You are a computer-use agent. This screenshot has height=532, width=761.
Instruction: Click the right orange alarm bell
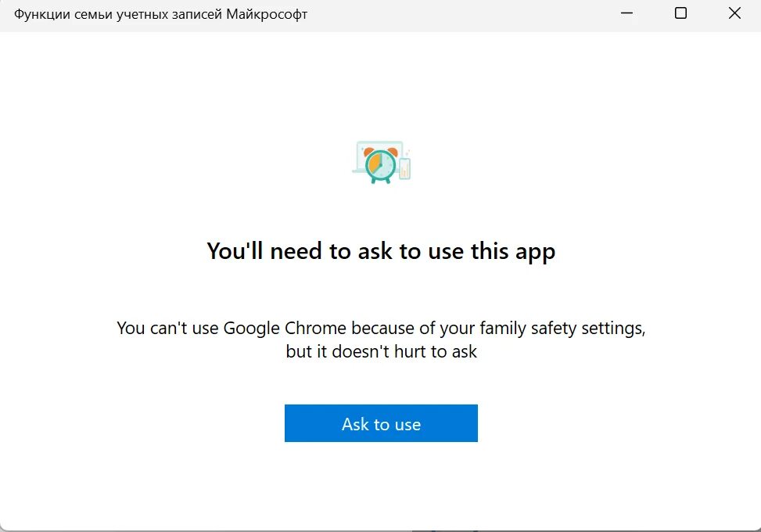point(393,151)
